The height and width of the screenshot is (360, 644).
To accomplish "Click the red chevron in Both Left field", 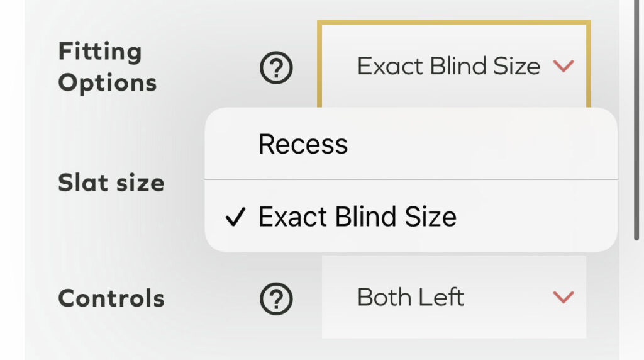I will pos(563,297).
